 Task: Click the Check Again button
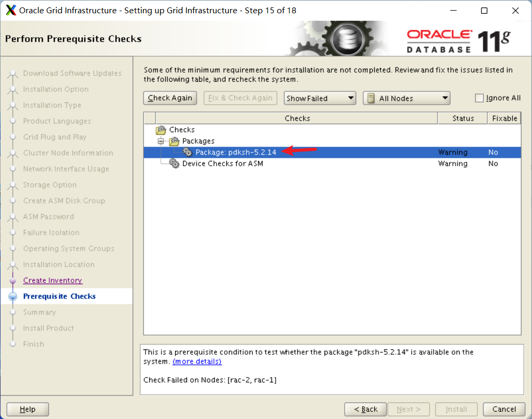(170, 98)
